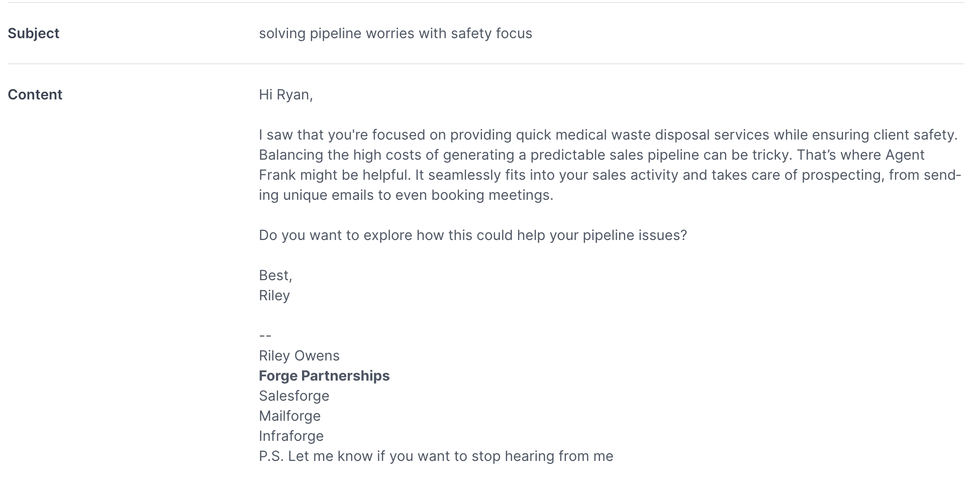Viewport: 980px width, 480px height.
Task: Click the Content field label
Action: point(35,94)
